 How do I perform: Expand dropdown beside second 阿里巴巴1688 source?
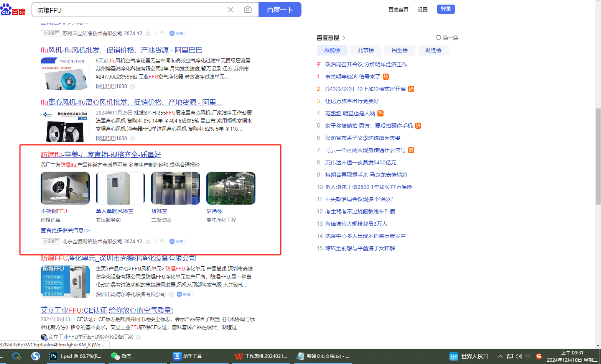(x=133, y=139)
